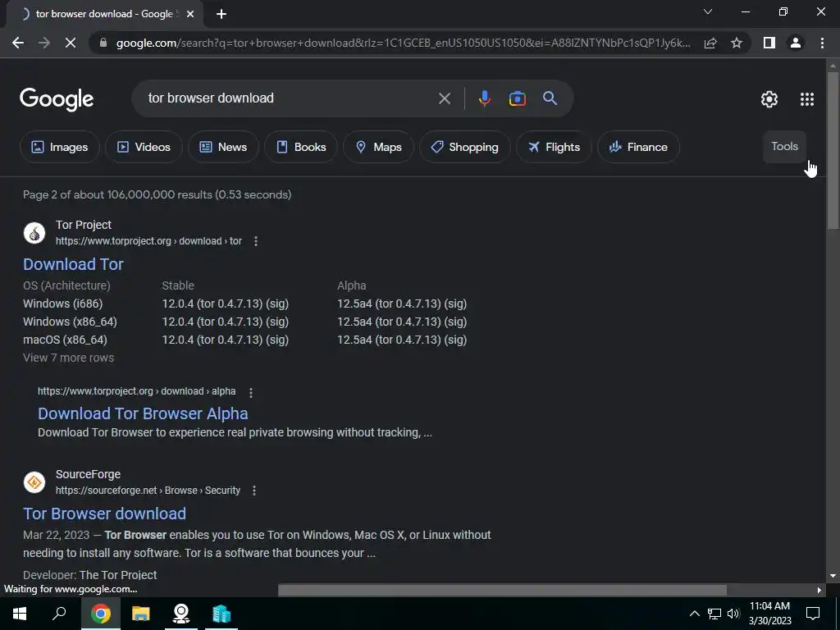Open the clock showing 11:04 AM
The width and height of the screenshot is (840, 630).
pyautogui.click(x=769, y=614)
